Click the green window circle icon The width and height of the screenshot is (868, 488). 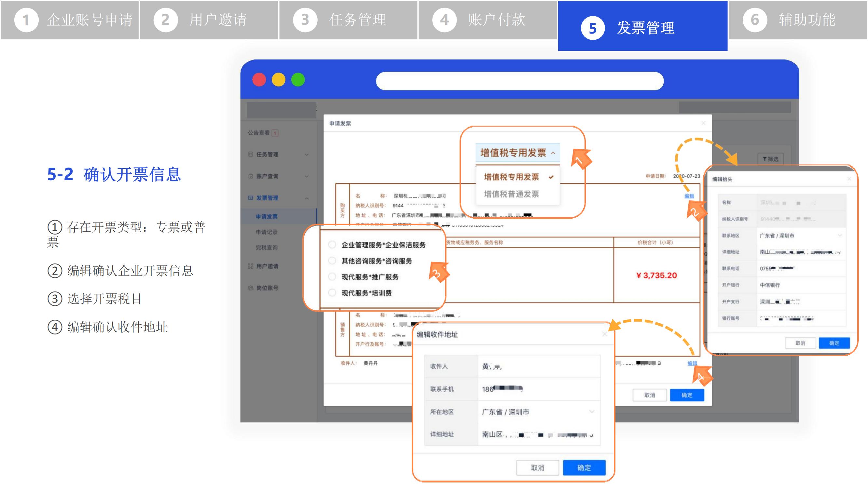pyautogui.click(x=298, y=80)
